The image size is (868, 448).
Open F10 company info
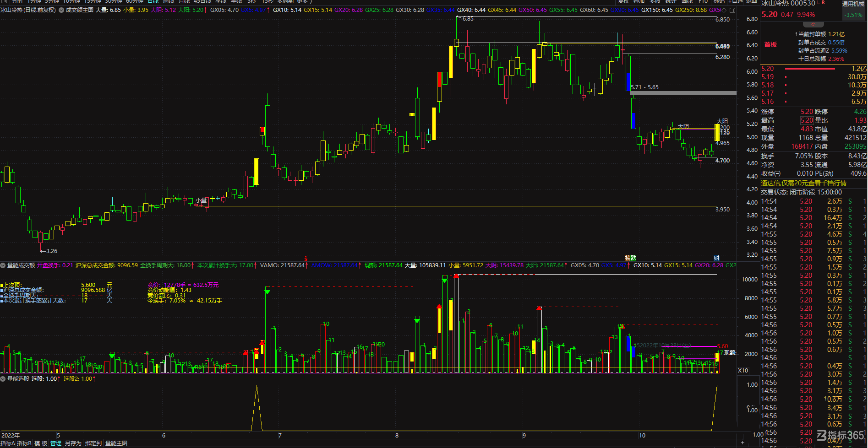pos(703,2)
